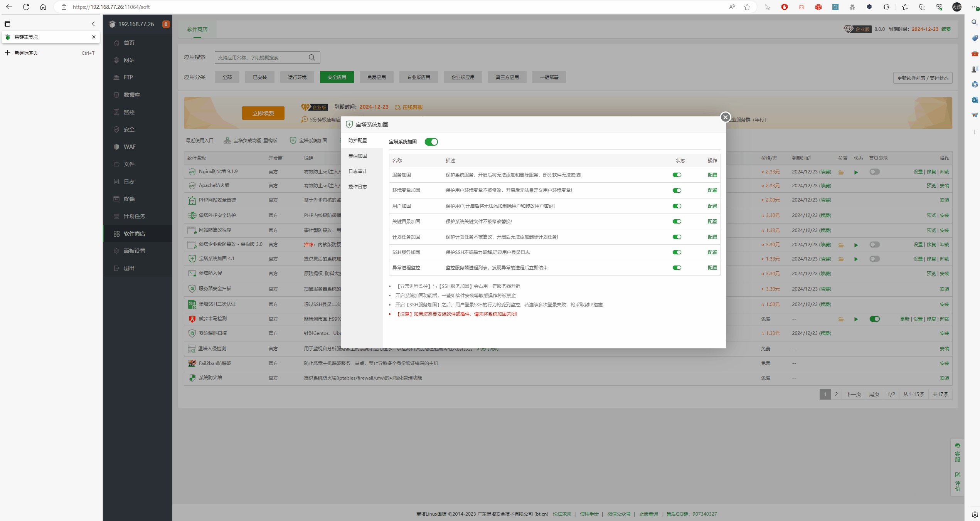Viewport: 980px width, 521px height.
Task: Toggle 计划任务加固 status switch
Action: coord(677,237)
